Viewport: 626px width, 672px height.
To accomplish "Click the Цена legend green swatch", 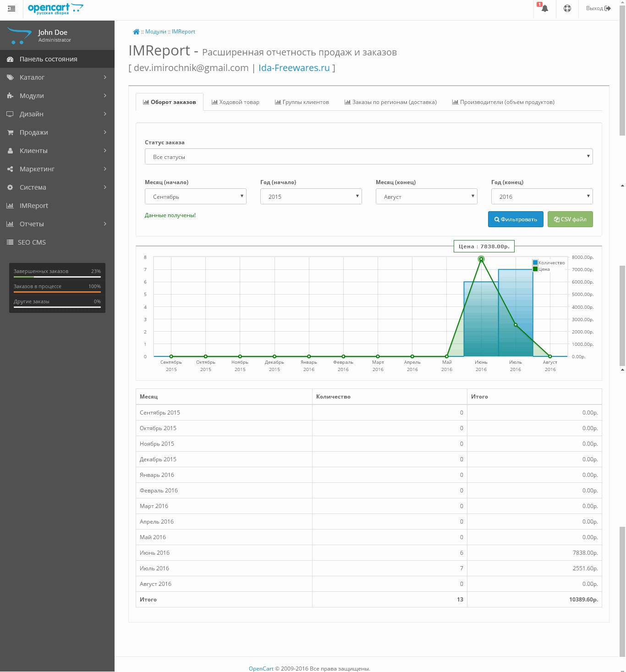I will click(x=535, y=269).
